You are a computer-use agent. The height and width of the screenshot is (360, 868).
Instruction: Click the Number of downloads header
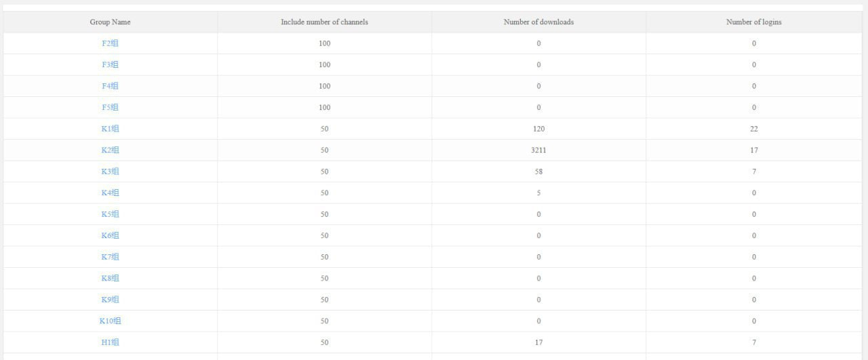tap(538, 22)
